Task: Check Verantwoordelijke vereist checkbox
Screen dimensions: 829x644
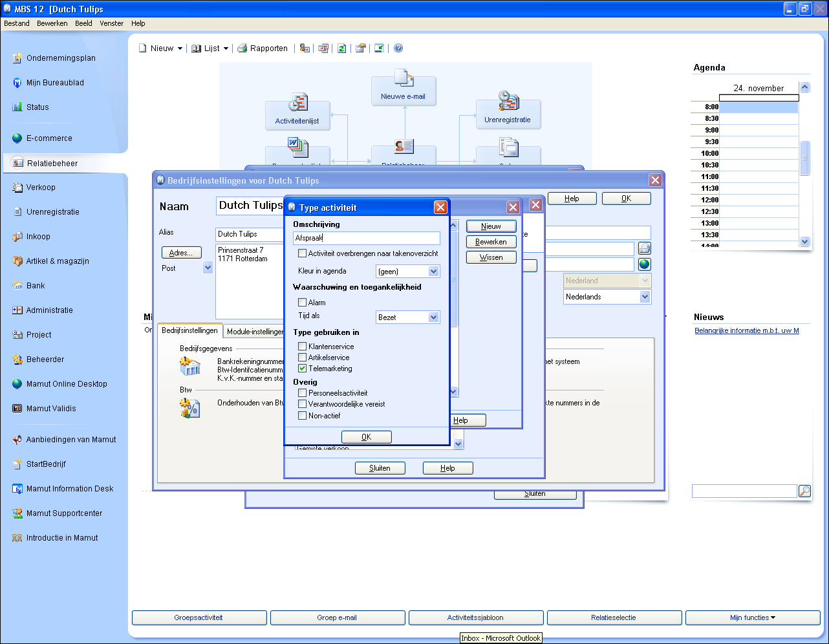Action: click(x=302, y=403)
